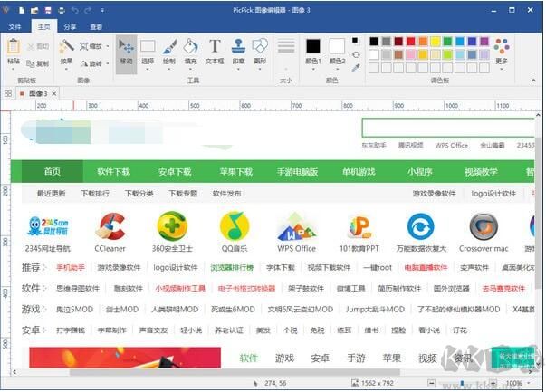
Task: Click 单机游戏 in the green nav bar
Action: 359,172
